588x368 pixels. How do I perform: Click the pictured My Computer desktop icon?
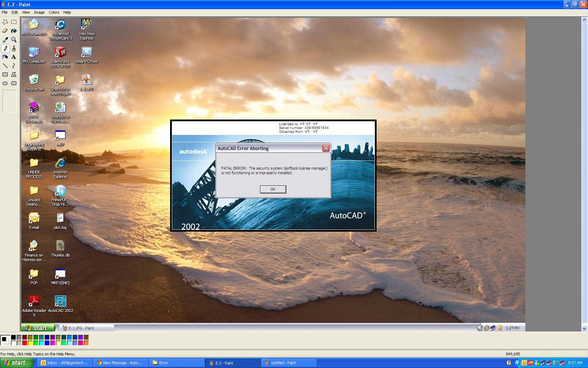tap(34, 55)
